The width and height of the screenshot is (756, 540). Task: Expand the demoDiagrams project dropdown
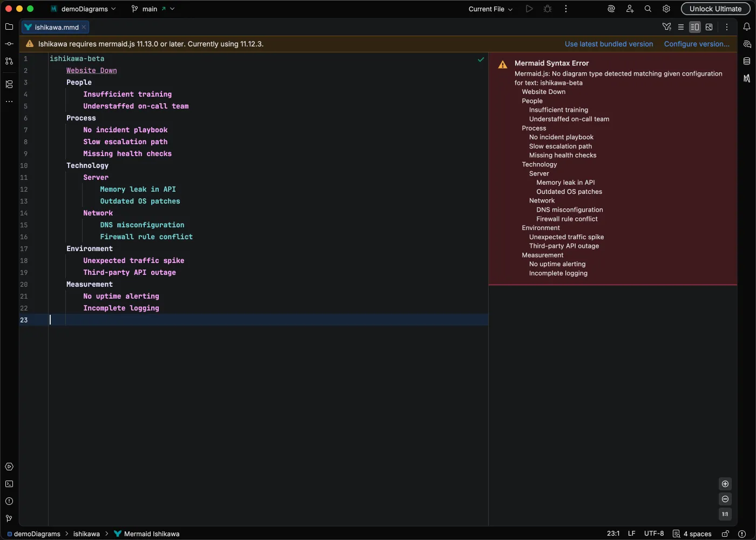click(83, 9)
